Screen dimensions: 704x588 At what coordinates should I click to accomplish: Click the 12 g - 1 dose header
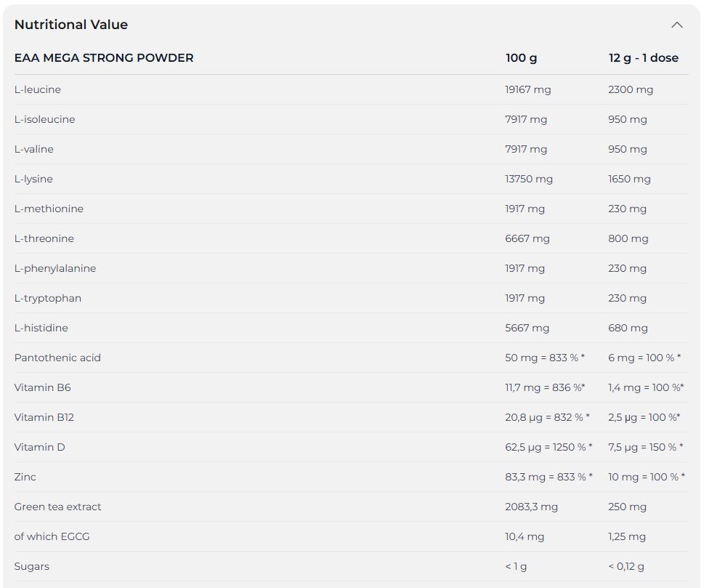[644, 58]
